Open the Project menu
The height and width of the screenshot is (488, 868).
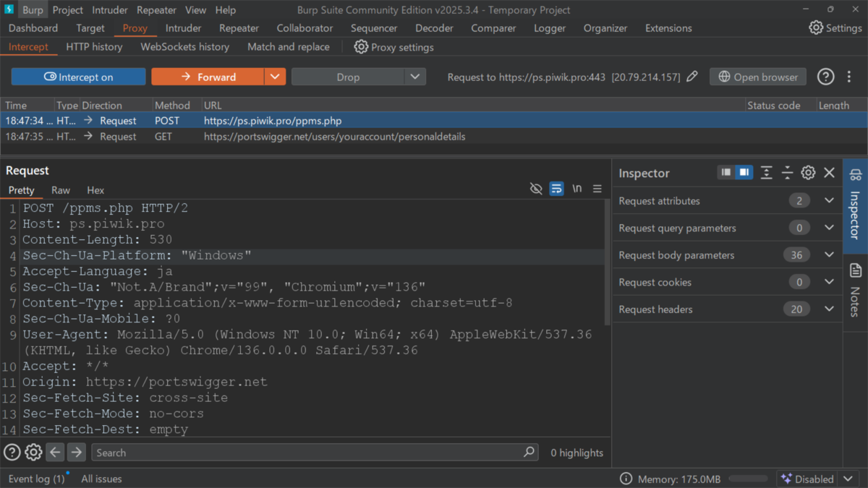point(67,10)
